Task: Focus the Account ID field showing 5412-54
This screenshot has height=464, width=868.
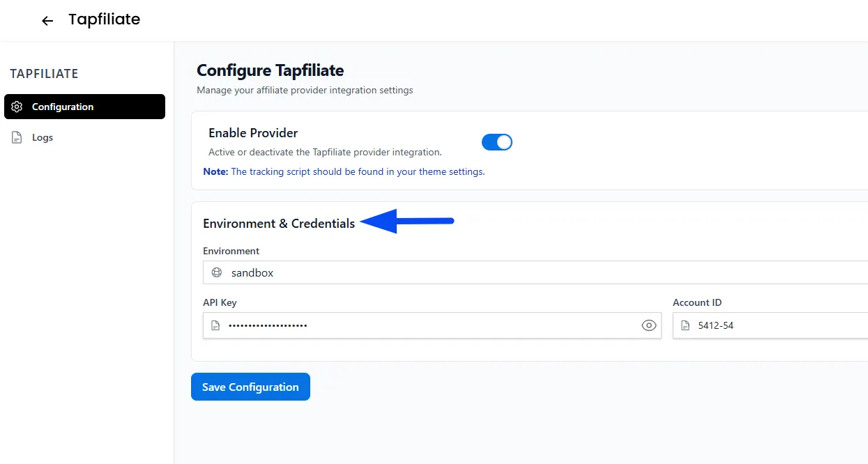Action: tap(770, 325)
